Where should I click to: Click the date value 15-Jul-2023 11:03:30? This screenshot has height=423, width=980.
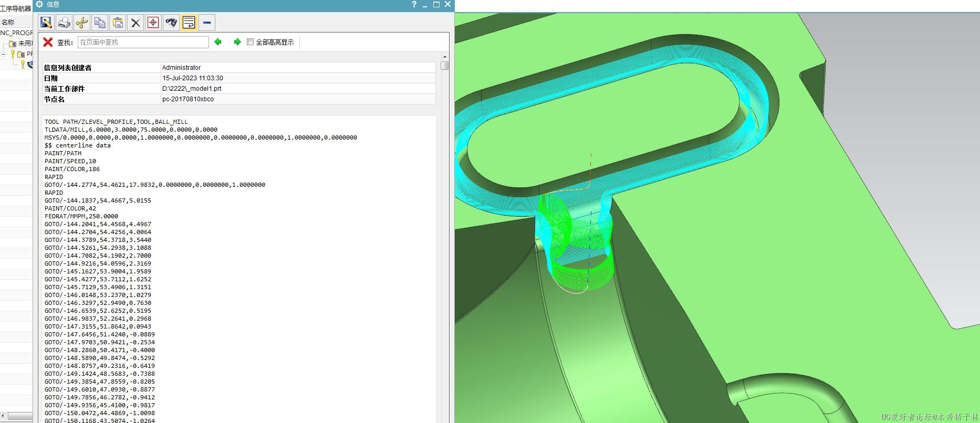click(x=193, y=78)
